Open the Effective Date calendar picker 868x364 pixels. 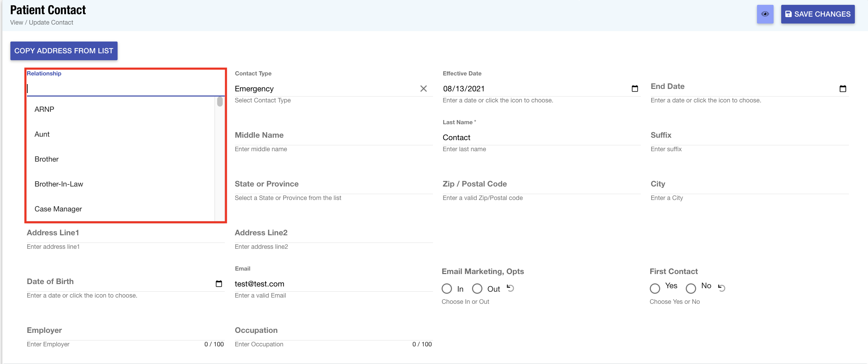coord(635,89)
